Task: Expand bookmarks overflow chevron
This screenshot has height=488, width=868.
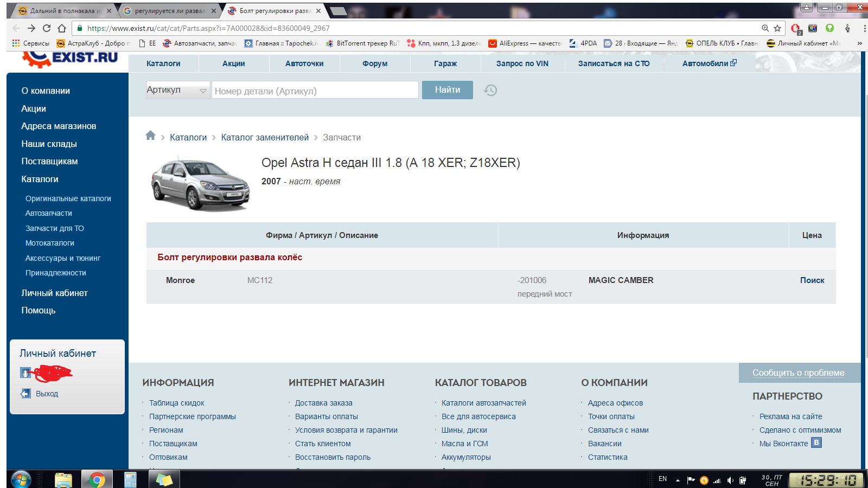Action: point(859,43)
